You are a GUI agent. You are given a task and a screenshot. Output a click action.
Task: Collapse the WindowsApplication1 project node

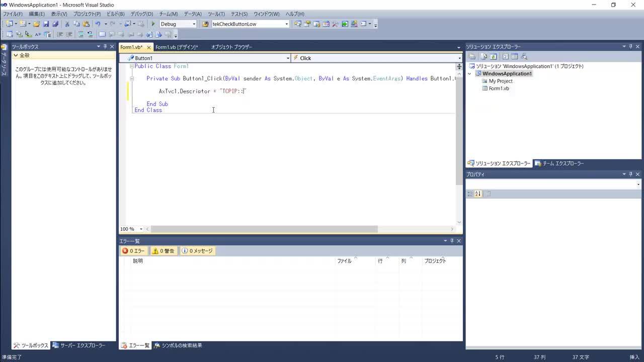pyautogui.click(x=470, y=73)
